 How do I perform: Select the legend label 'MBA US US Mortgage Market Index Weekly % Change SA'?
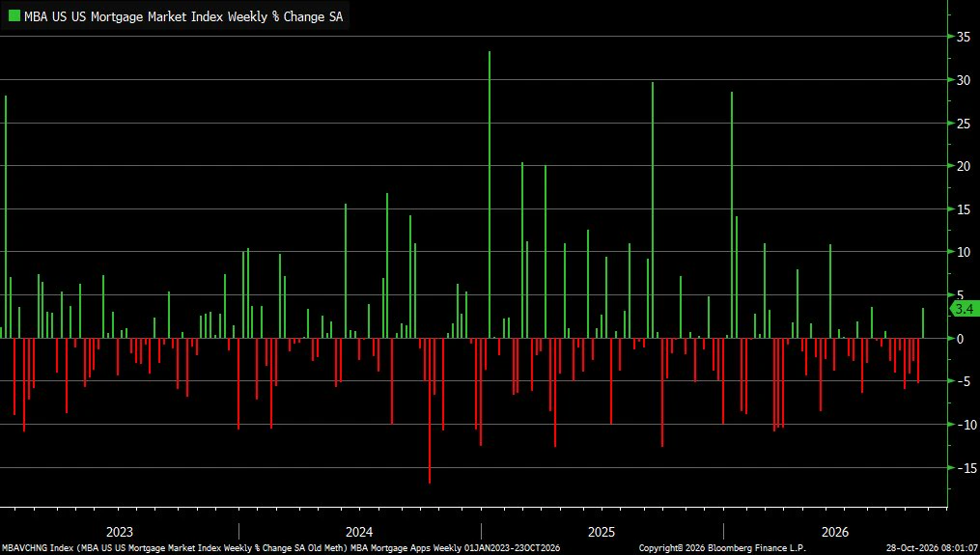pos(183,16)
